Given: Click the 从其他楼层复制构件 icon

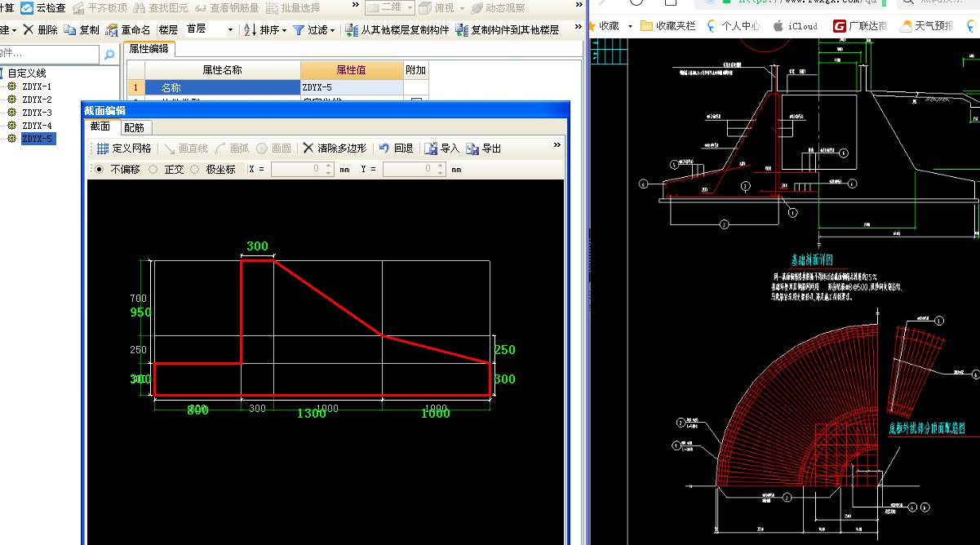Looking at the screenshot, I should pos(352,29).
